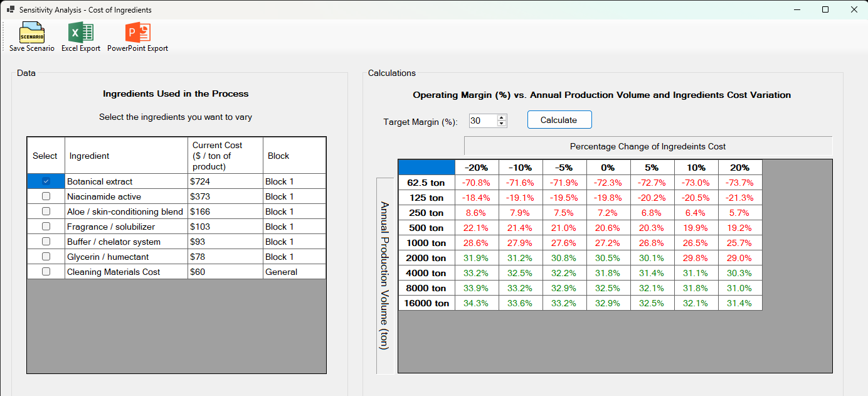The height and width of the screenshot is (396, 868).
Task: Select the Cleaning Materials Cost name cell
Action: pos(126,272)
